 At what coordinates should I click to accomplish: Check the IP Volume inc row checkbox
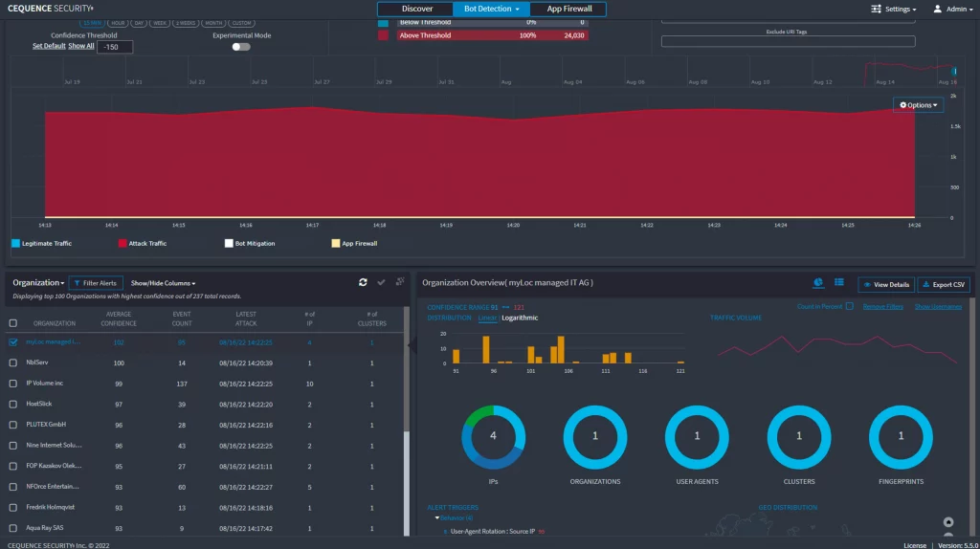[13, 384]
